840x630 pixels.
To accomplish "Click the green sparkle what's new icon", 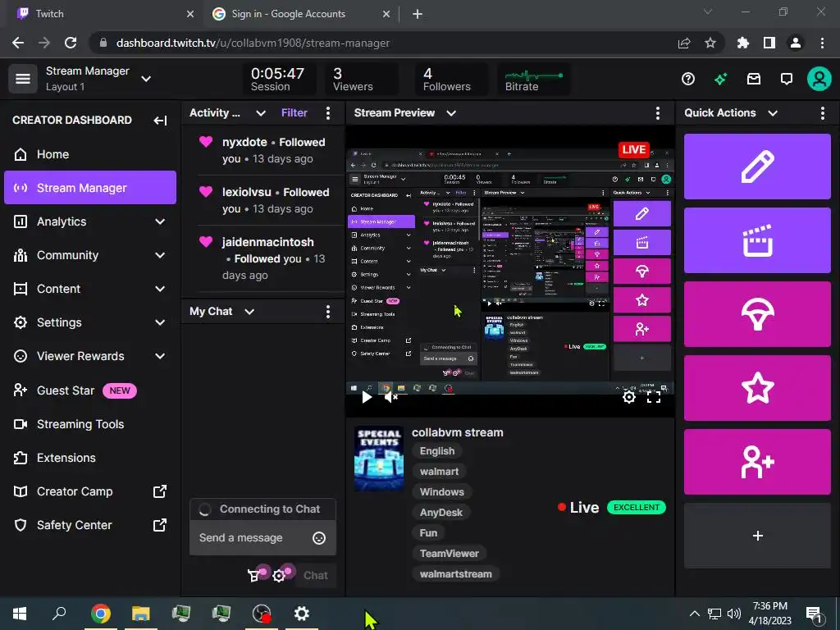I will (x=720, y=80).
